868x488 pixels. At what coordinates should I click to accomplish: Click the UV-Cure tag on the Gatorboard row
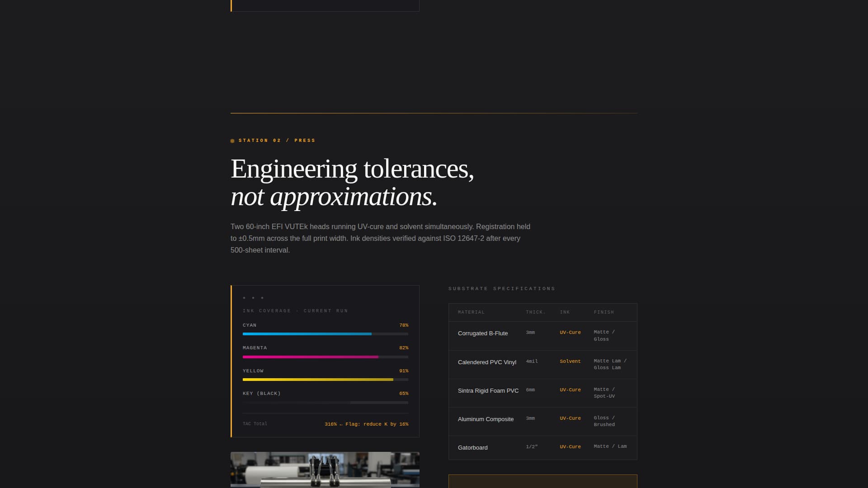(x=570, y=446)
